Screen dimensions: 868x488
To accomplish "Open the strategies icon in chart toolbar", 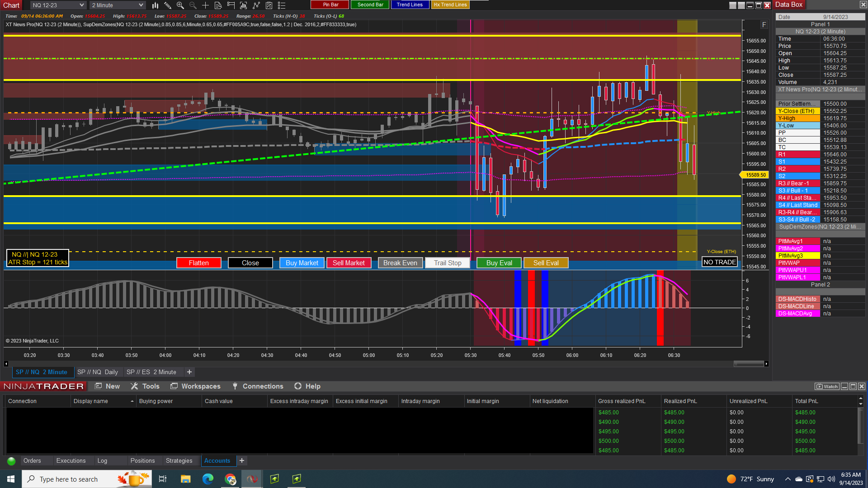I will tap(256, 5).
